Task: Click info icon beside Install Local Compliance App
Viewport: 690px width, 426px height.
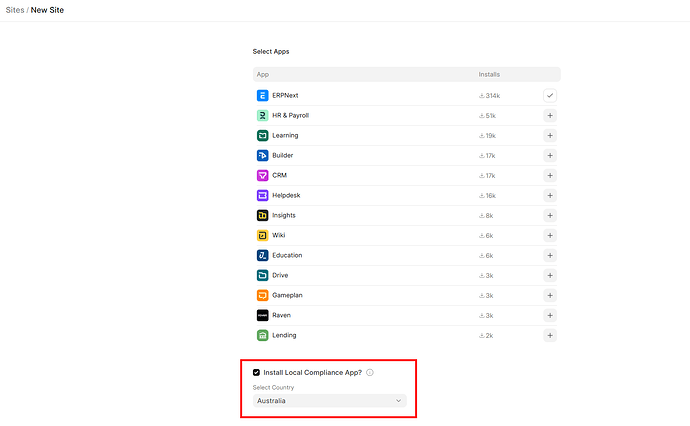Action: click(370, 372)
